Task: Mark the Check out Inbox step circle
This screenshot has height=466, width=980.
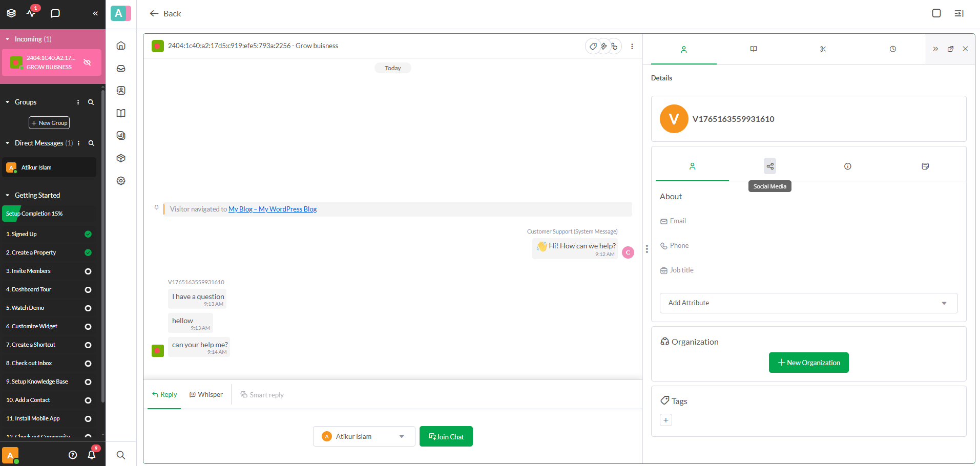Action: pos(88,364)
